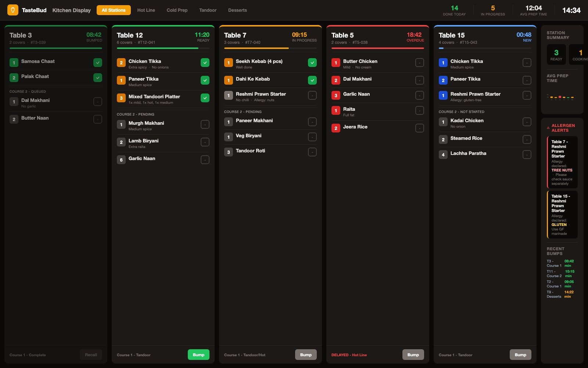Screen dimensions: 588x368
Task: Click quantity badge beside Seekh Kebab
Action: click(229, 63)
